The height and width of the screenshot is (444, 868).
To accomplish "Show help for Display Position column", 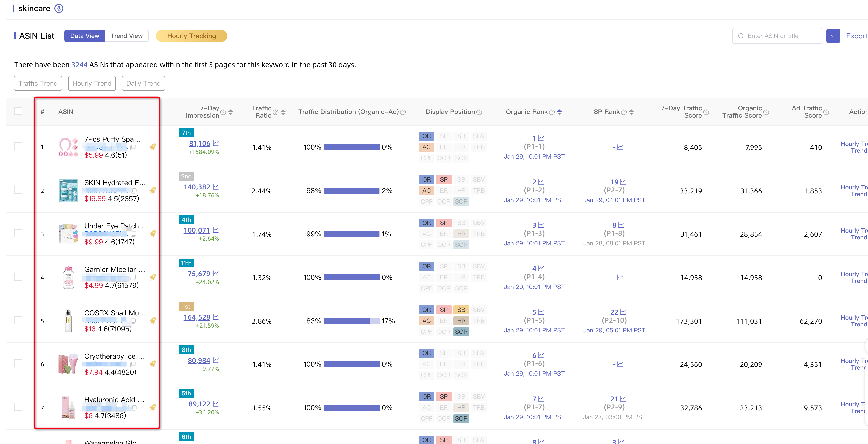I will (x=479, y=112).
